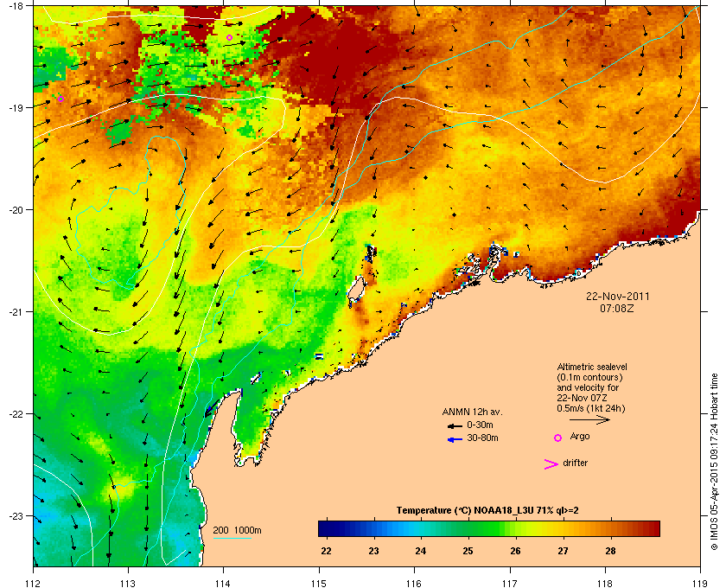The width and height of the screenshot is (726, 588).
Task: Click the magenta Argo circle legend symbol
Action: coord(558,438)
